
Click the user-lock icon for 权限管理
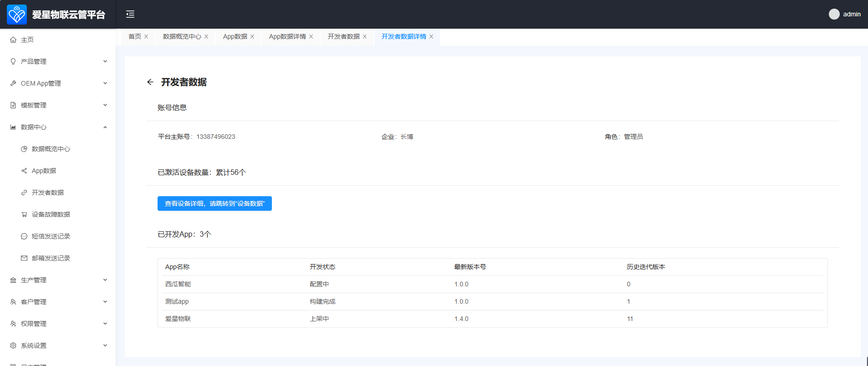point(13,324)
